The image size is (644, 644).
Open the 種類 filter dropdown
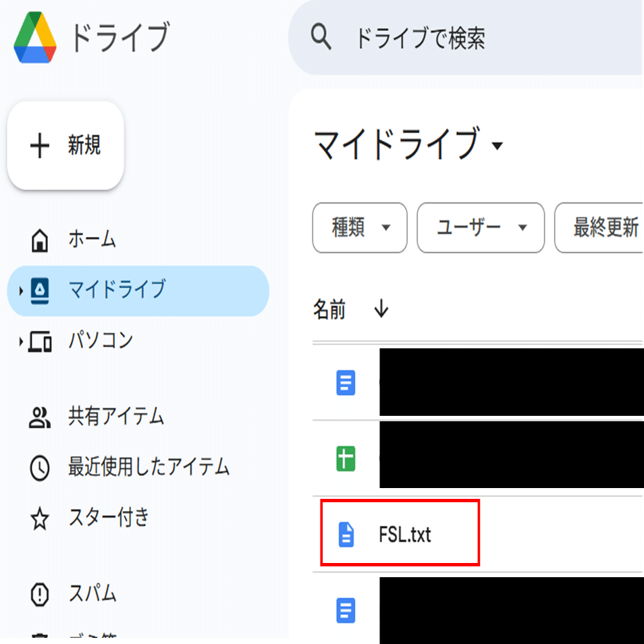[360, 227]
